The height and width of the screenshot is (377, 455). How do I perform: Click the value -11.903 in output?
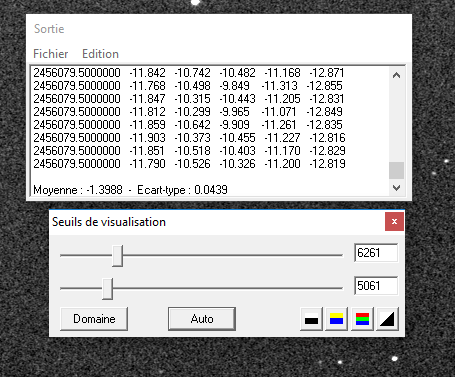click(x=147, y=138)
